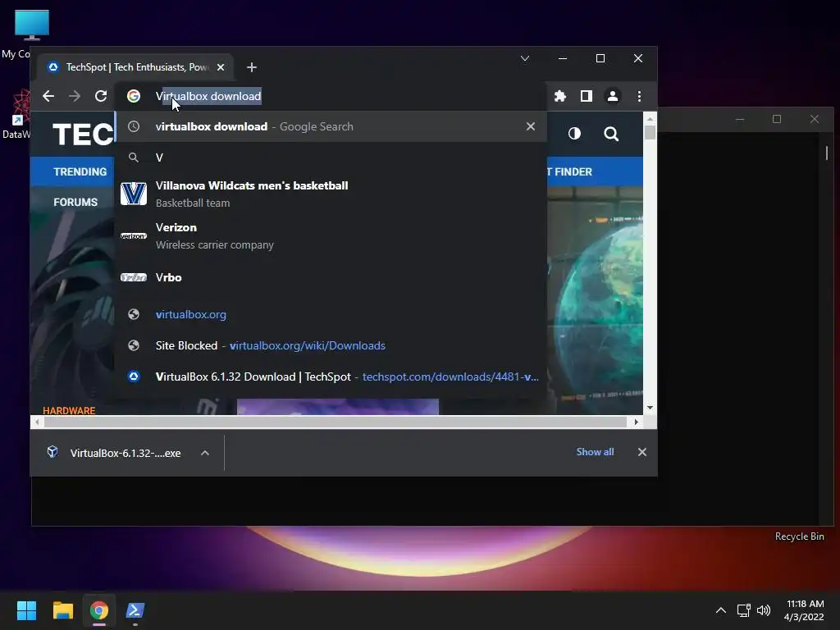Open the HARDWARE section link

pyautogui.click(x=69, y=411)
